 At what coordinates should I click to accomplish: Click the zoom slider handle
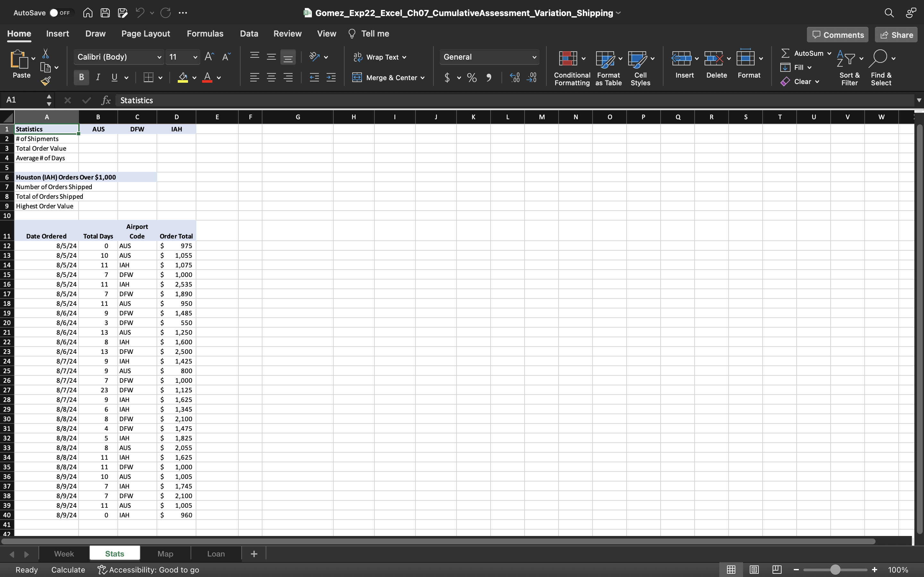(x=835, y=570)
